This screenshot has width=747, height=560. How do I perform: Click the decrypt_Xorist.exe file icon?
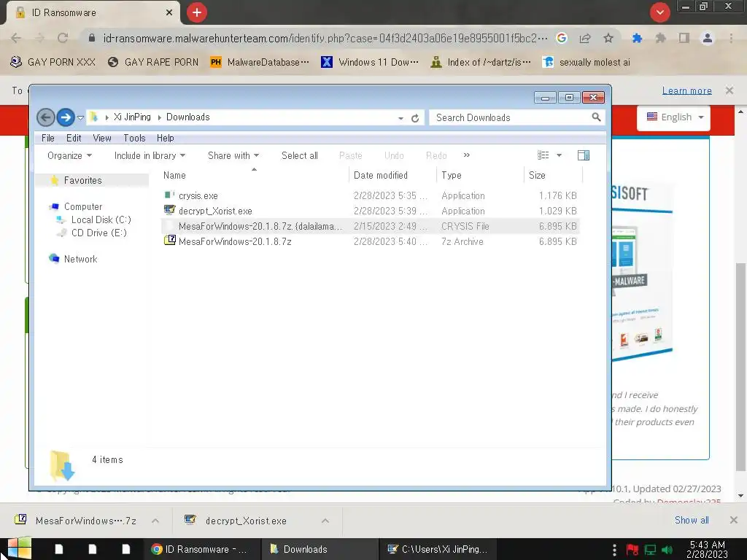tap(169, 210)
